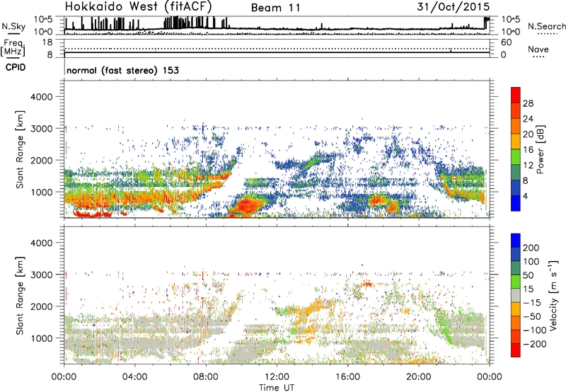Click the 'Velocity [m s-1]' colorbar label
The width and height of the screenshot is (566, 392).
coord(553,295)
